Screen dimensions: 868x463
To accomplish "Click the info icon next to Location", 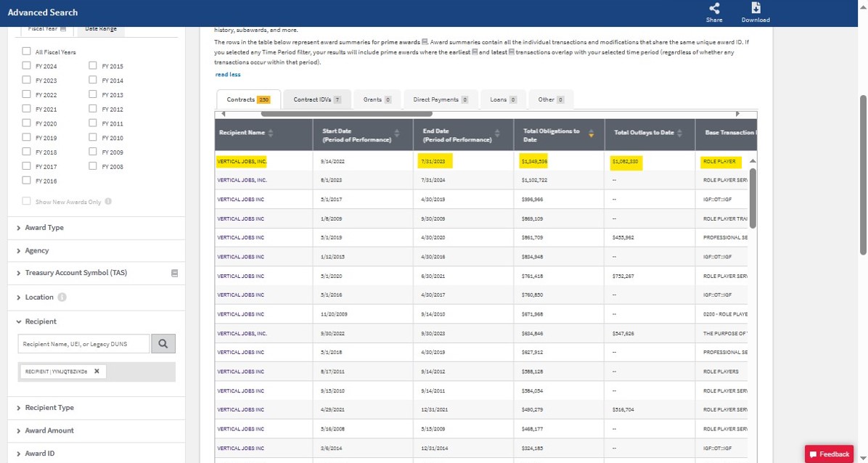I will [x=62, y=298].
